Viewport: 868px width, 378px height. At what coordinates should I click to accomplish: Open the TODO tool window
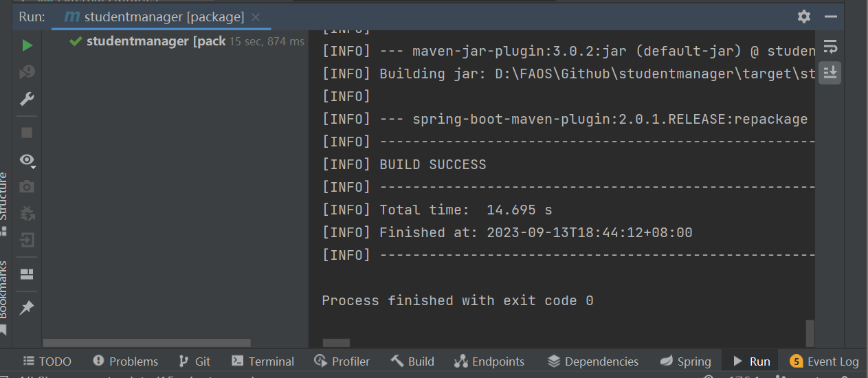(x=47, y=362)
